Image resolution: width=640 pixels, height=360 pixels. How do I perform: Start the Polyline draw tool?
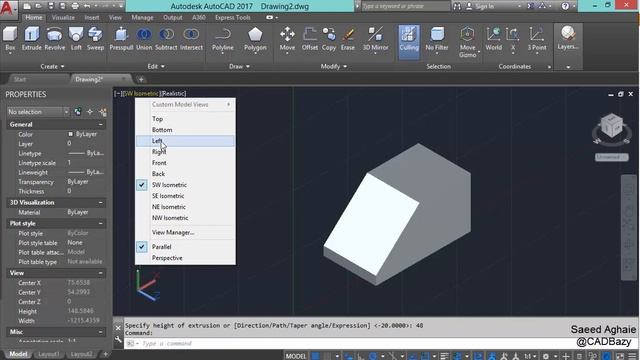pyautogui.click(x=223, y=39)
